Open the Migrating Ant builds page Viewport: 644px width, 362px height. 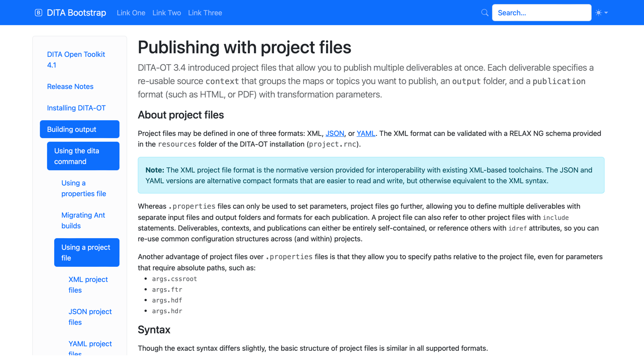[83, 220]
